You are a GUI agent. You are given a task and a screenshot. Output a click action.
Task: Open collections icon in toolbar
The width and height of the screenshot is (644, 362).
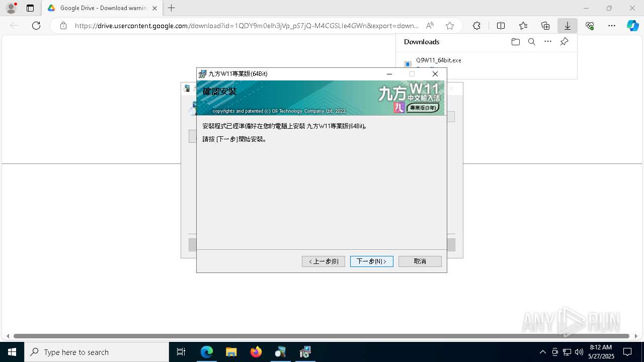point(545,26)
